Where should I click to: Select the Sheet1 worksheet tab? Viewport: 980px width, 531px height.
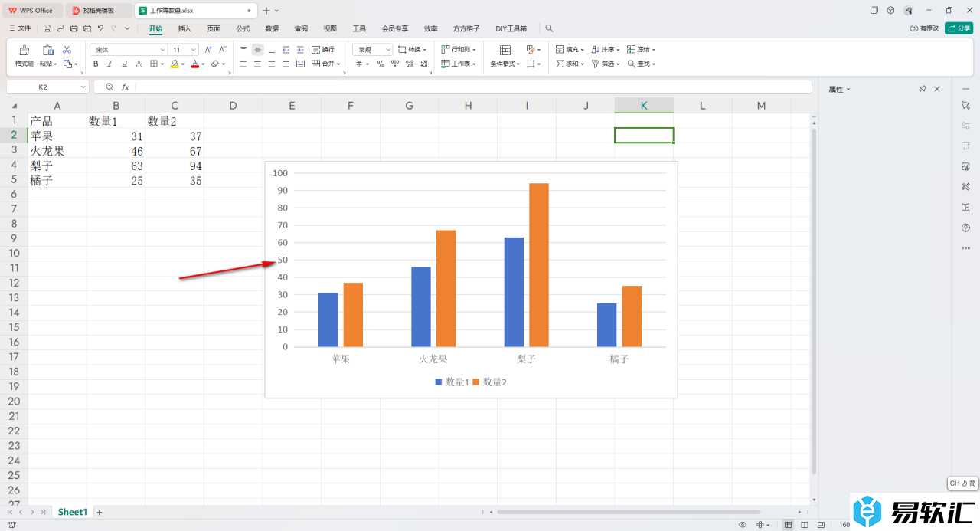click(73, 512)
